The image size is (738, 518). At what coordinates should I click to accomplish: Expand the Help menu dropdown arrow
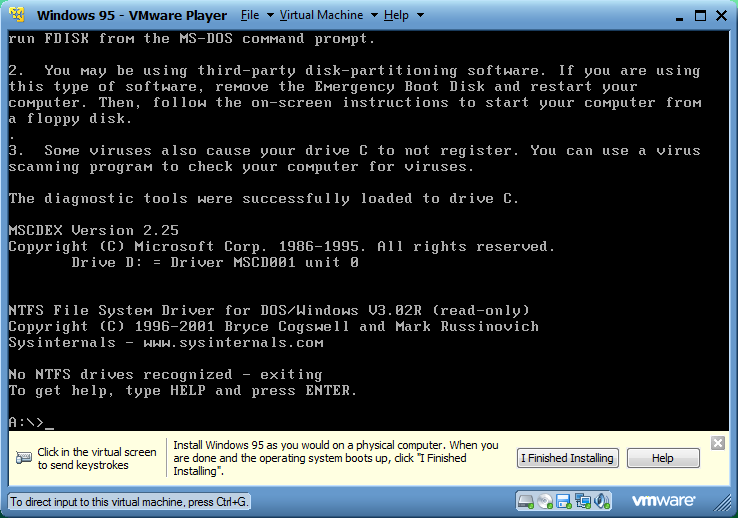420,15
